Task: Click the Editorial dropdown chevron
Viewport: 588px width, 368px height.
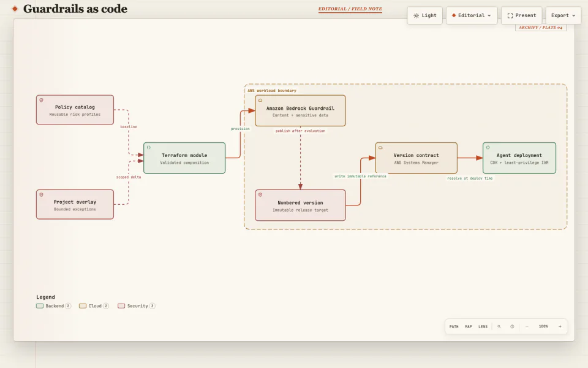Action: 489,16
